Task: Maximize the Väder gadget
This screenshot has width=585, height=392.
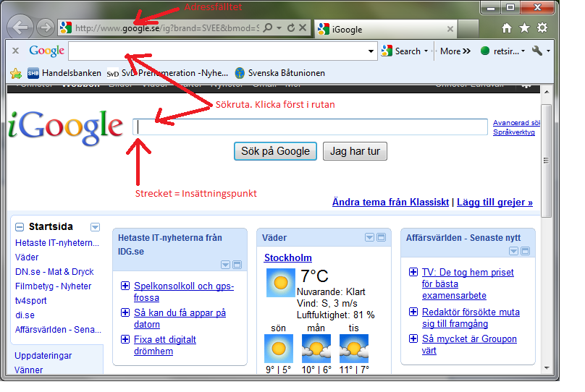Action: click(382, 238)
